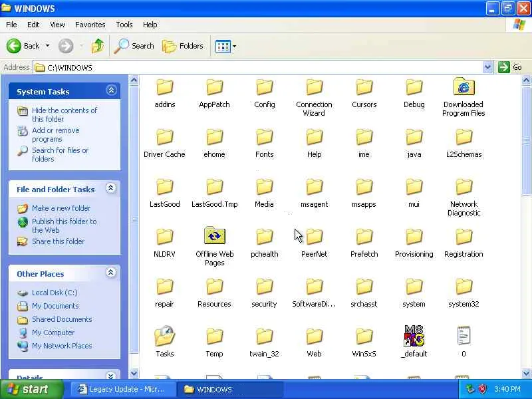Click the Search toolbar button

[x=134, y=46]
